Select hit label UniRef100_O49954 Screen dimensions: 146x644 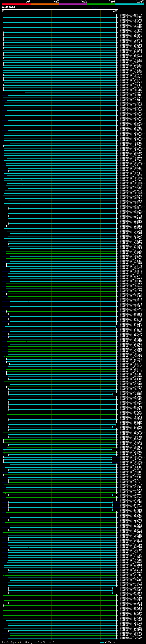coord(131,50)
